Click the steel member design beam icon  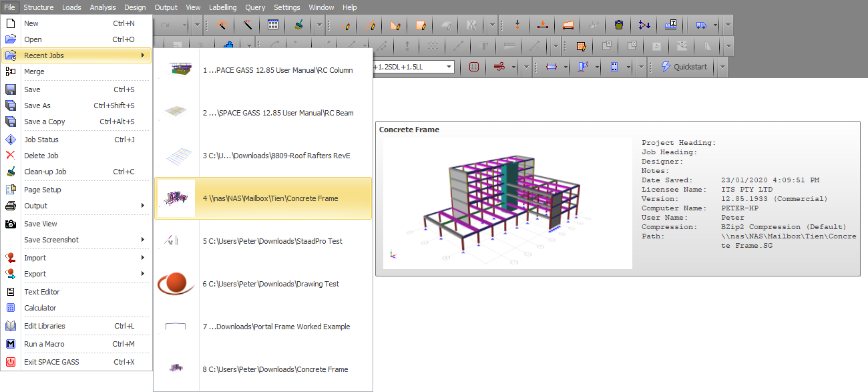(551, 67)
